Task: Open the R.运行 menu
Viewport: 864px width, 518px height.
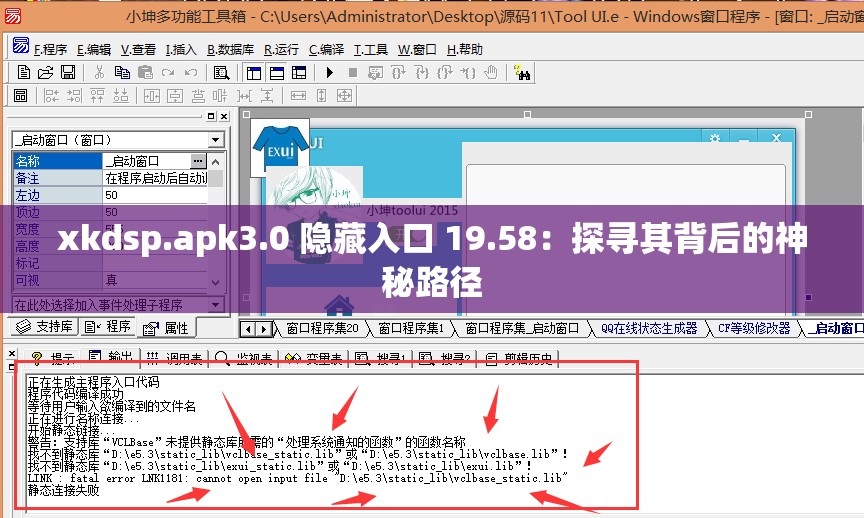Action: click(281, 50)
